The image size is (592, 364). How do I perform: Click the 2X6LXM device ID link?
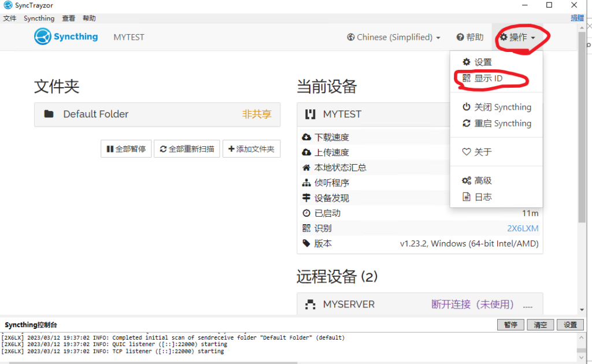click(x=523, y=228)
